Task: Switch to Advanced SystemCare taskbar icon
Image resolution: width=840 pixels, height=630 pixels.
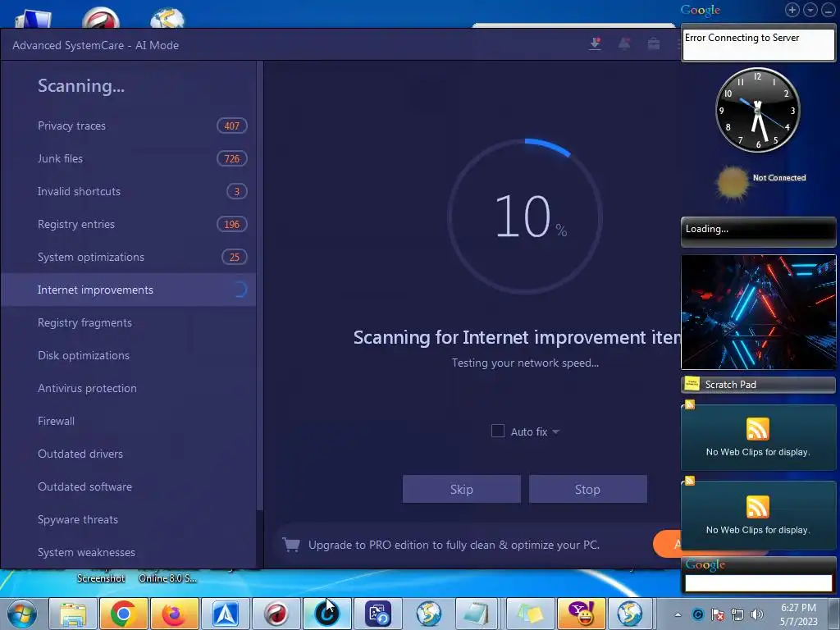Action: coord(326,614)
